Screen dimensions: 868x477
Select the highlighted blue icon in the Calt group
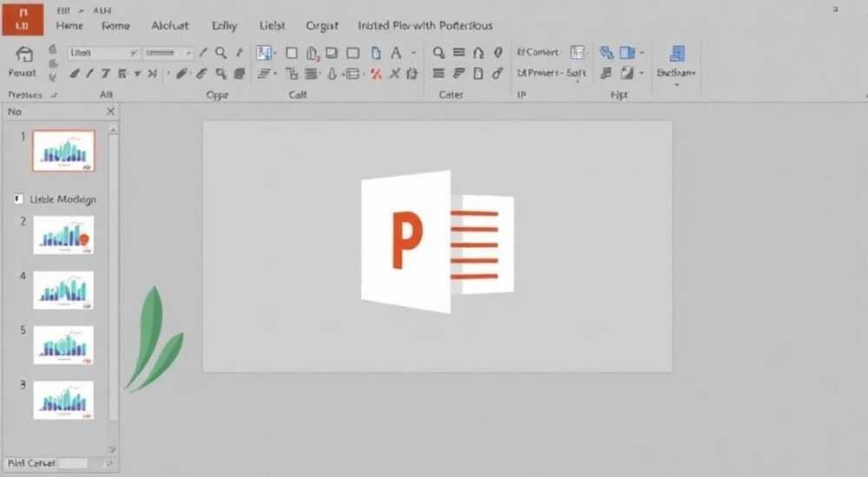265,53
